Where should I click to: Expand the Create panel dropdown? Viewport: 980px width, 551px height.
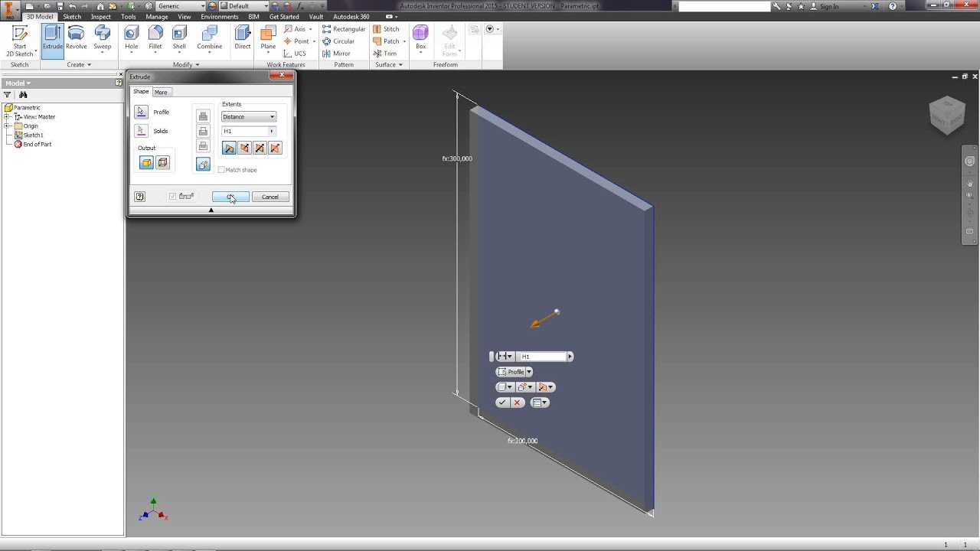(79, 65)
